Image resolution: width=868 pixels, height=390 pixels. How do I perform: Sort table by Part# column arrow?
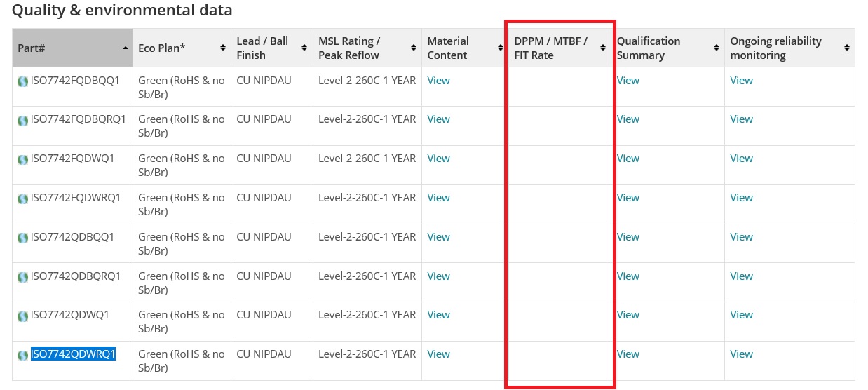tap(126, 48)
